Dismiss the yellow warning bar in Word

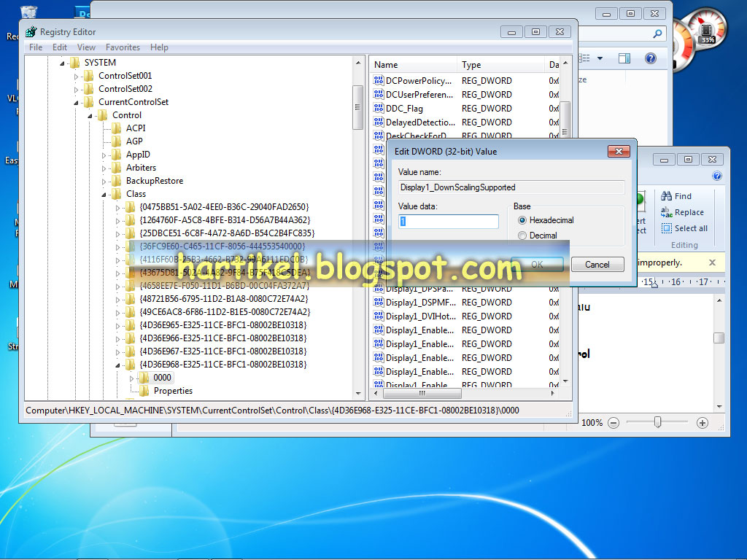click(712, 262)
